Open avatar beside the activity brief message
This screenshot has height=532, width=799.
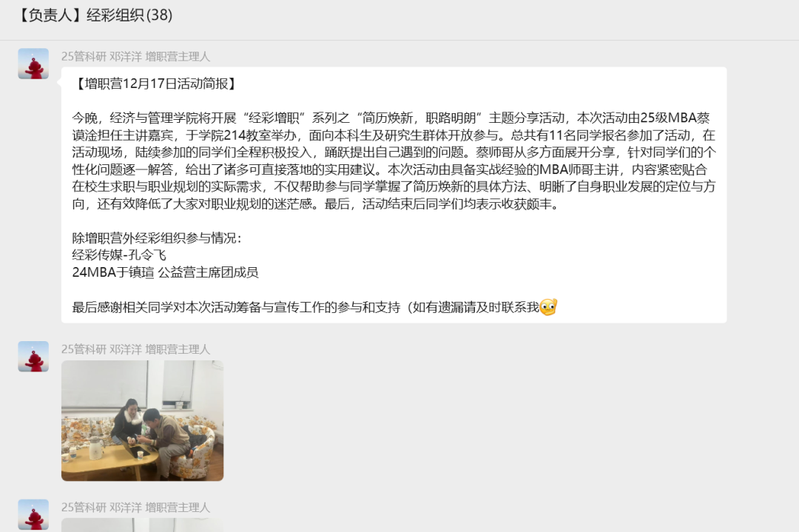coord(33,64)
